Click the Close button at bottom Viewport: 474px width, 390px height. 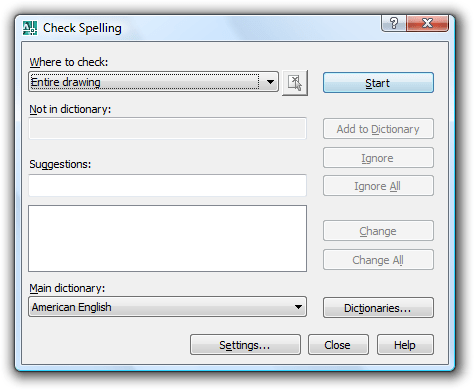coord(338,345)
